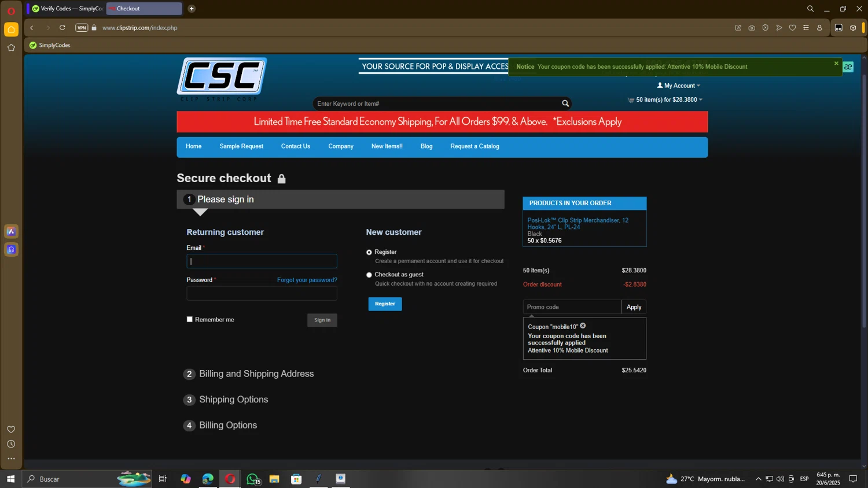
Task: Click the taskbar Buscar search box
Action: [x=87, y=479]
